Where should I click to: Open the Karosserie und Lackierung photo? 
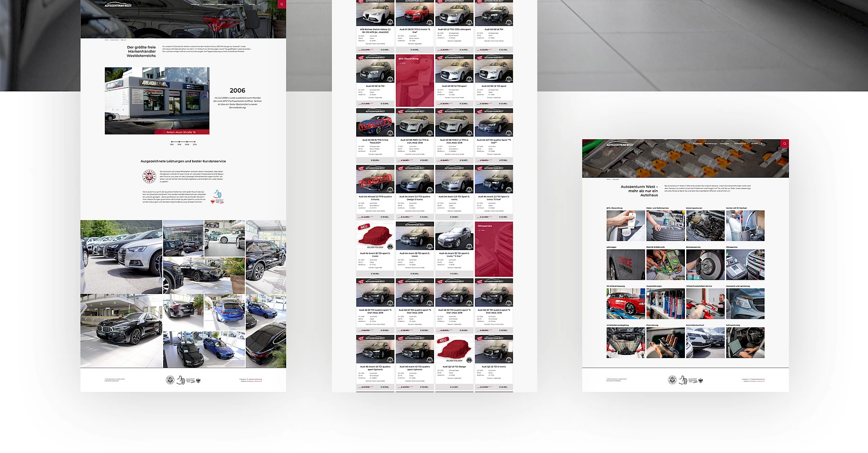[x=745, y=304]
